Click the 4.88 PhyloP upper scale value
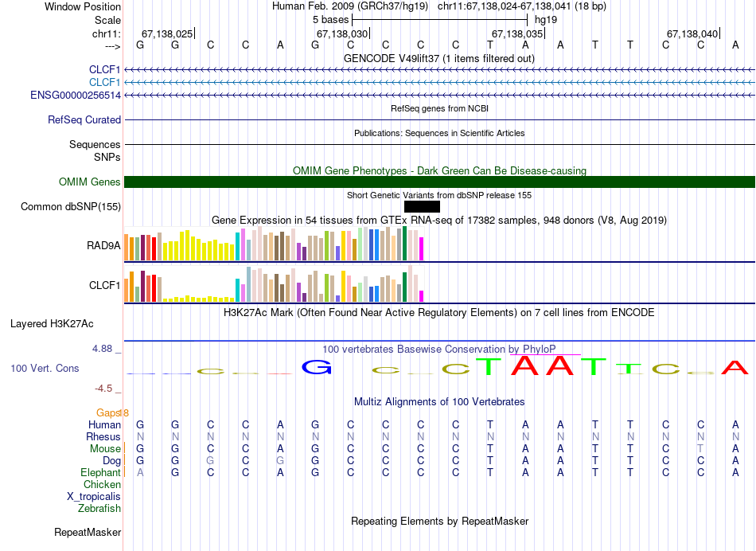The width and height of the screenshot is (756, 551). (x=102, y=348)
